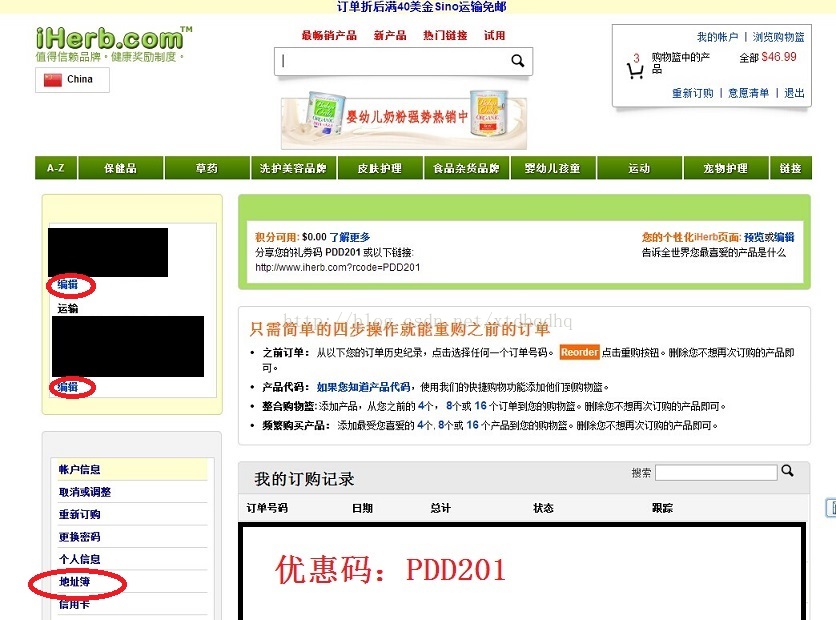This screenshot has height=620, width=836.
Task: Click the China flag icon
Action: (x=53, y=79)
